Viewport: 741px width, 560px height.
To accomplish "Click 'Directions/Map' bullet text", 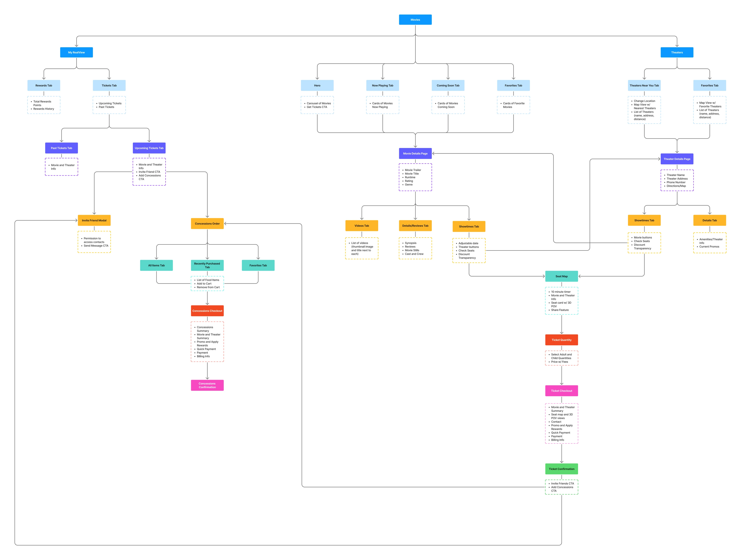I will click(676, 186).
